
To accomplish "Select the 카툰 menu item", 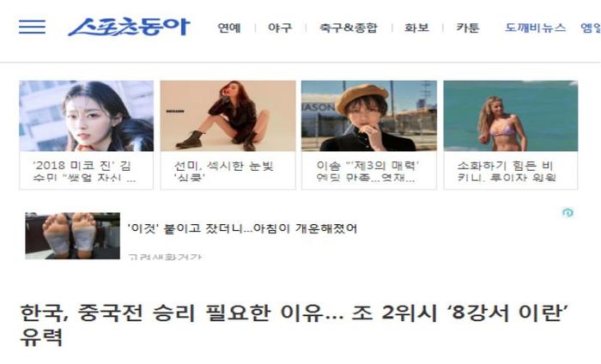I will click(x=468, y=27).
